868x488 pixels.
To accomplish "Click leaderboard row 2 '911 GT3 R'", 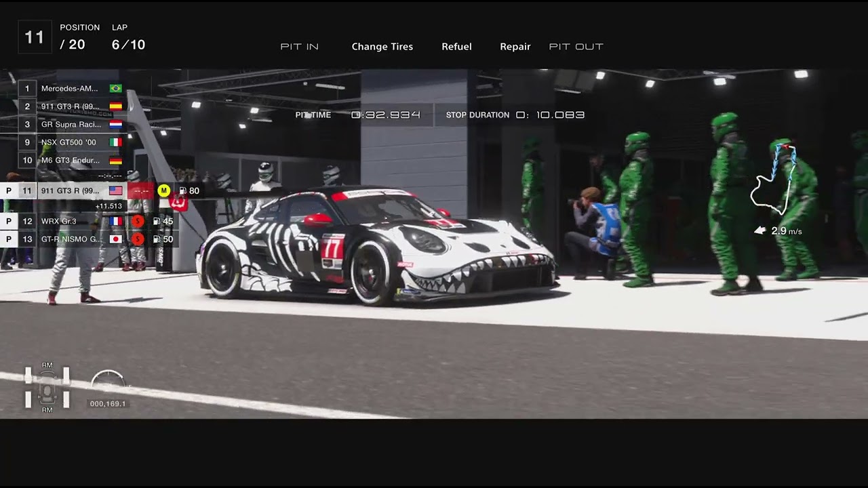I will pos(72,106).
